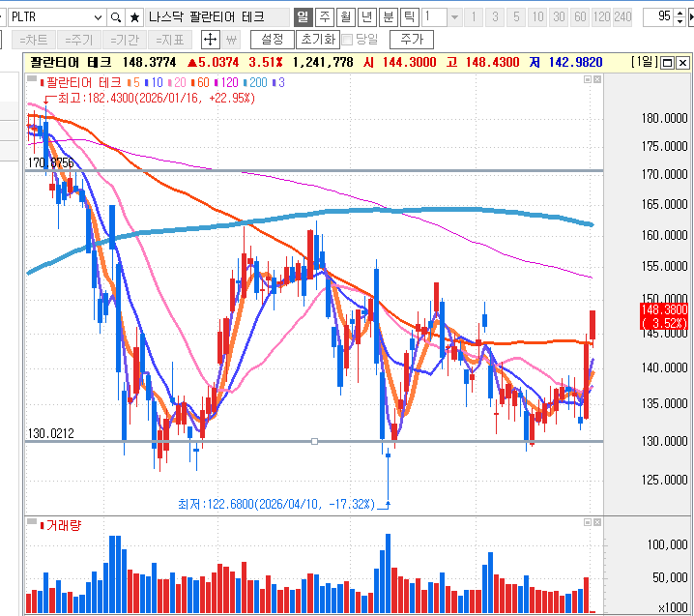
Task: Select the 120 interval preset button
Action: pos(601,17)
